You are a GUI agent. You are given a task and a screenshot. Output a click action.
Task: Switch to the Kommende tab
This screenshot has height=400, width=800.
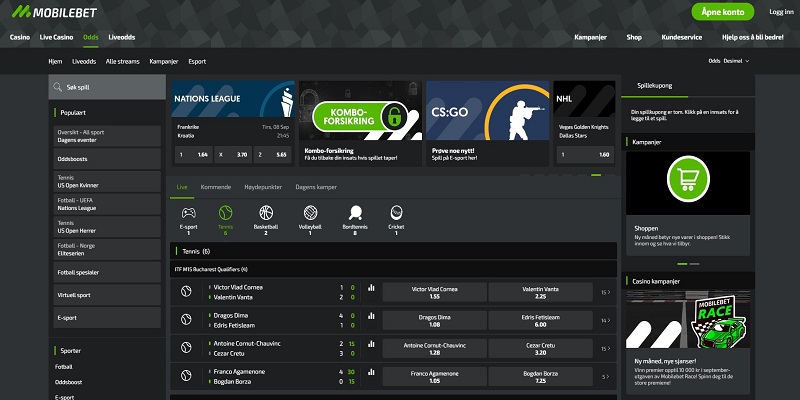pos(216,187)
